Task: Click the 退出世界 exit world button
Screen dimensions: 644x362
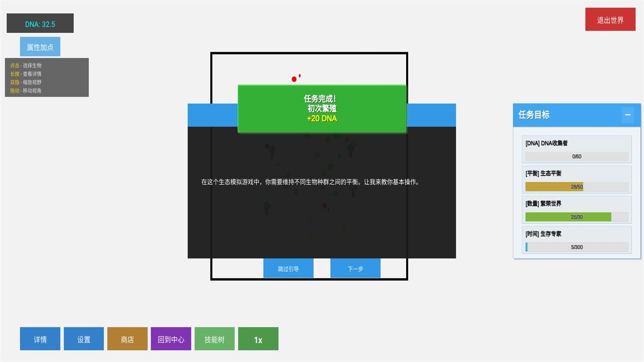Action: pos(610,20)
